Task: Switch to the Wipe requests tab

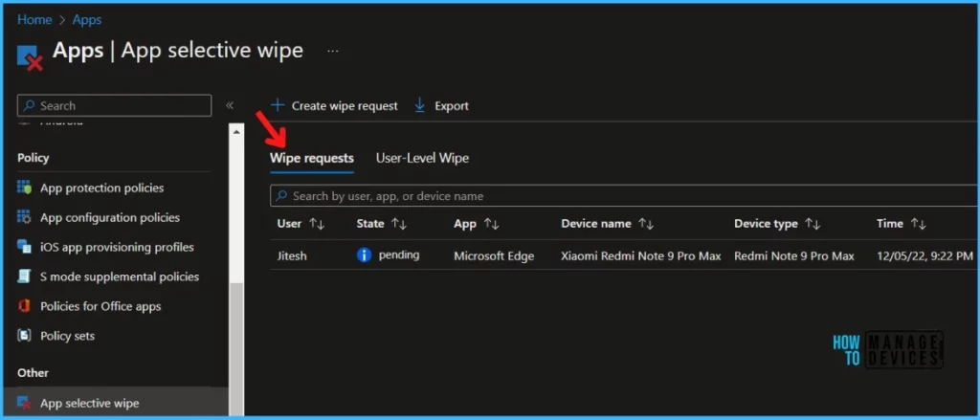Action: pos(312,158)
